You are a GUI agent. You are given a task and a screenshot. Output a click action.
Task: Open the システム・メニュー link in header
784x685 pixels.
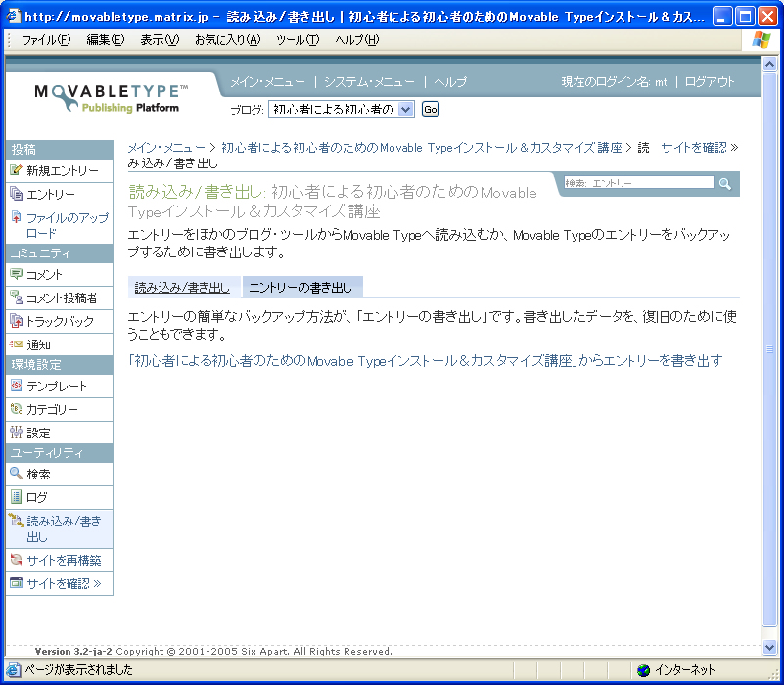[x=369, y=82]
